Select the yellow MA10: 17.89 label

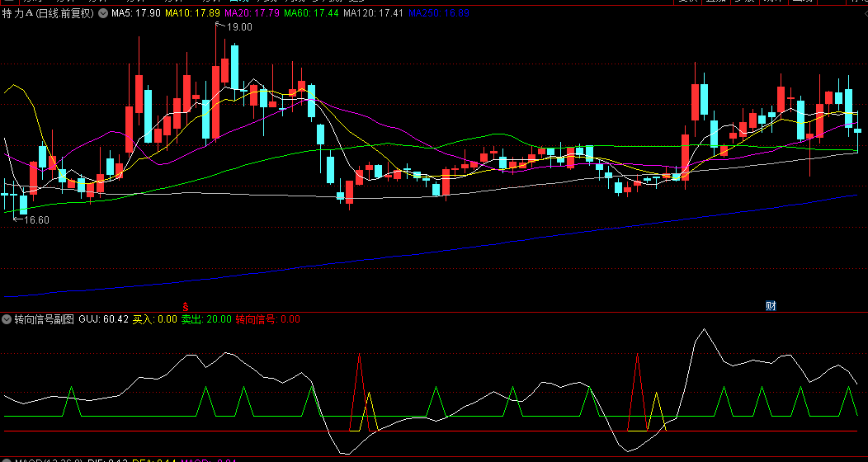pyautogui.click(x=192, y=13)
